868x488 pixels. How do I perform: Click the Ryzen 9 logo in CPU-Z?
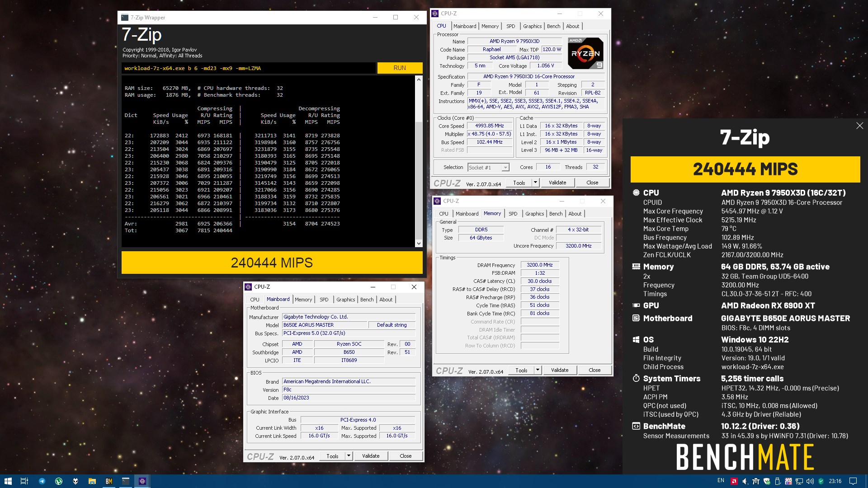(585, 53)
